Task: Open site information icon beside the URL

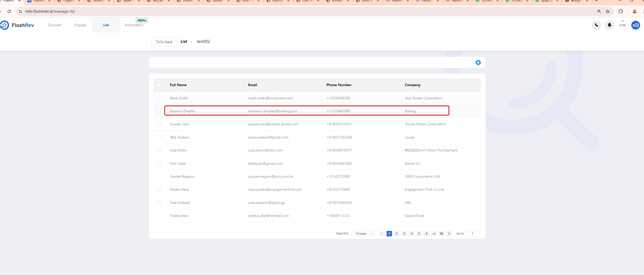Action: [x=20, y=11]
